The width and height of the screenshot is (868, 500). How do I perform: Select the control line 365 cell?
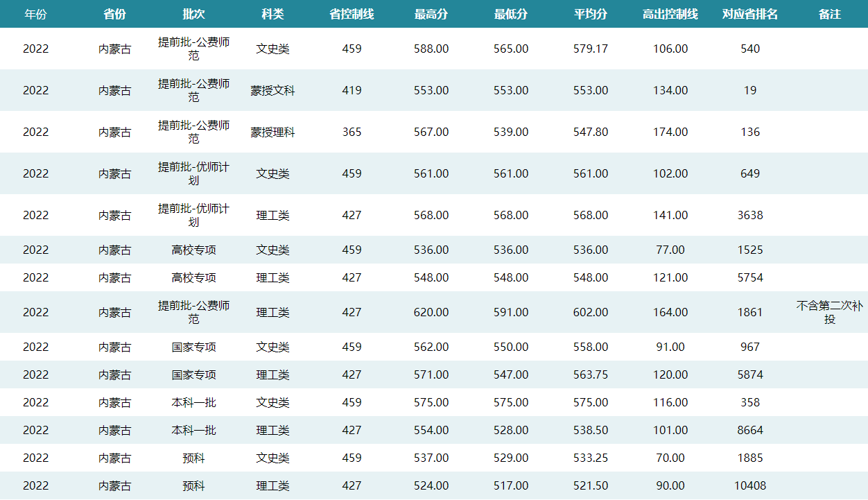tap(351, 132)
